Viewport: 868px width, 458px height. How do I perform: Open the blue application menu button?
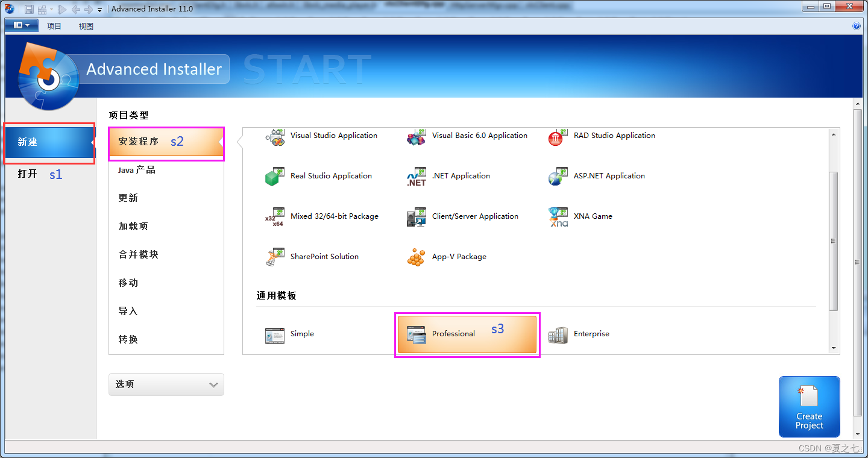22,25
